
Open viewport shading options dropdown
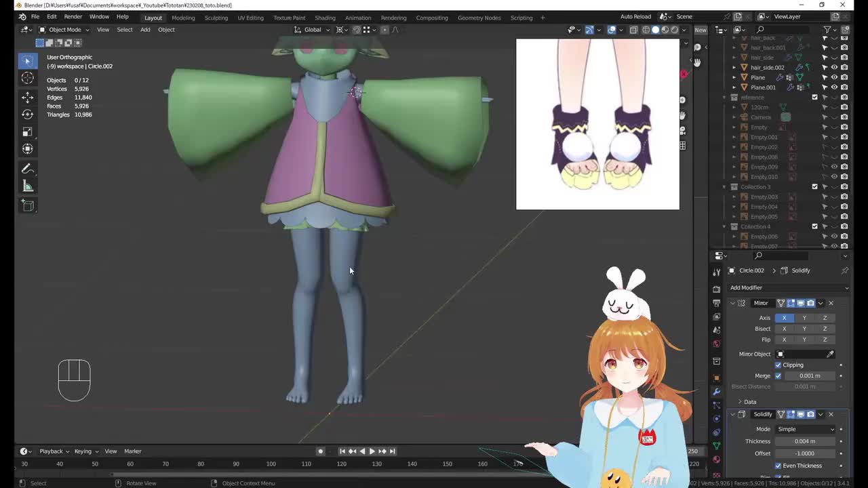684,30
